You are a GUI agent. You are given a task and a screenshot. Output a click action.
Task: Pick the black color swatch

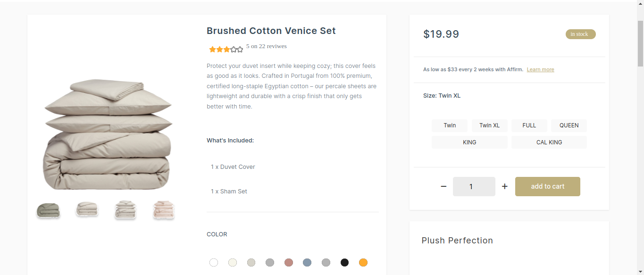click(x=345, y=263)
